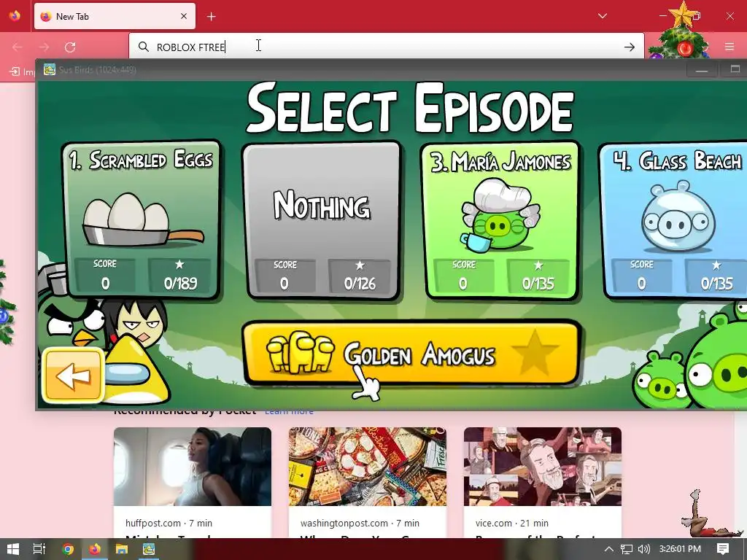The width and height of the screenshot is (747, 560).
Task: Open File Explorer from the taskbar
Action: pyautogui.click(x=122, y=549)
